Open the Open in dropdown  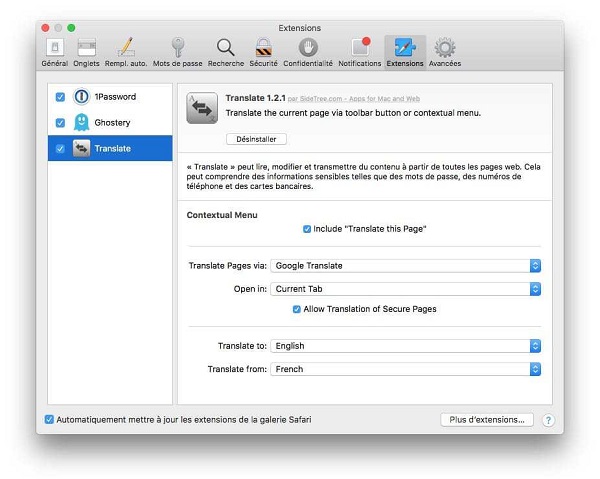pos(406,289)
